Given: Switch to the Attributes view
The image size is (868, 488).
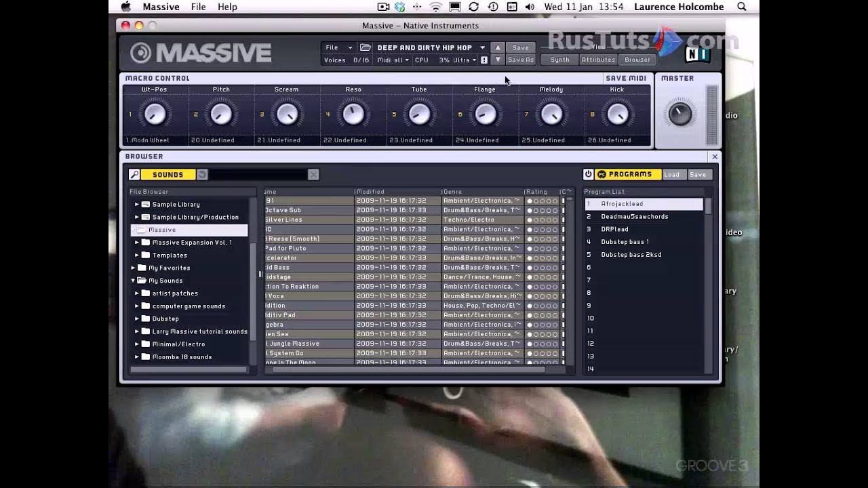Looking at the screenshot, I should (x=598, y=60).
